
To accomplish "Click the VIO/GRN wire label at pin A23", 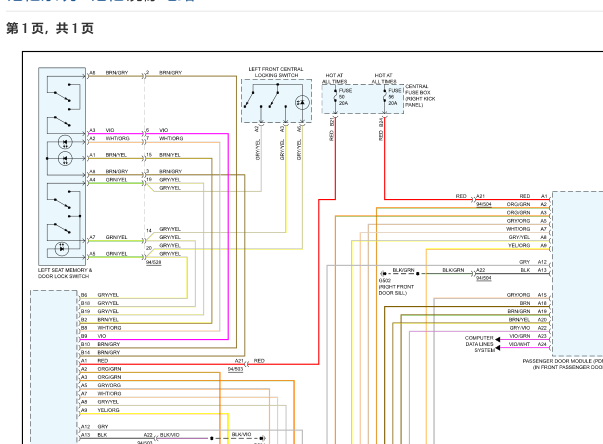I will click(520, 336).
